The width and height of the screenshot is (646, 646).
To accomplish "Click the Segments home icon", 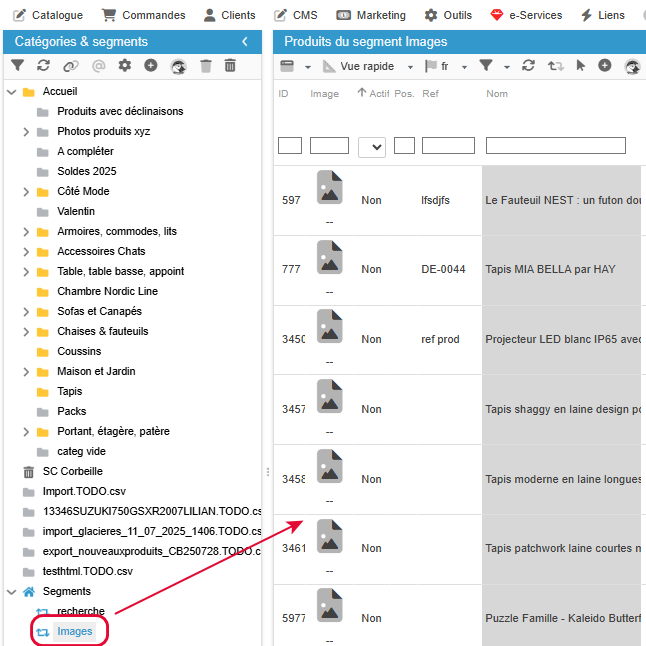I will 29,592.
